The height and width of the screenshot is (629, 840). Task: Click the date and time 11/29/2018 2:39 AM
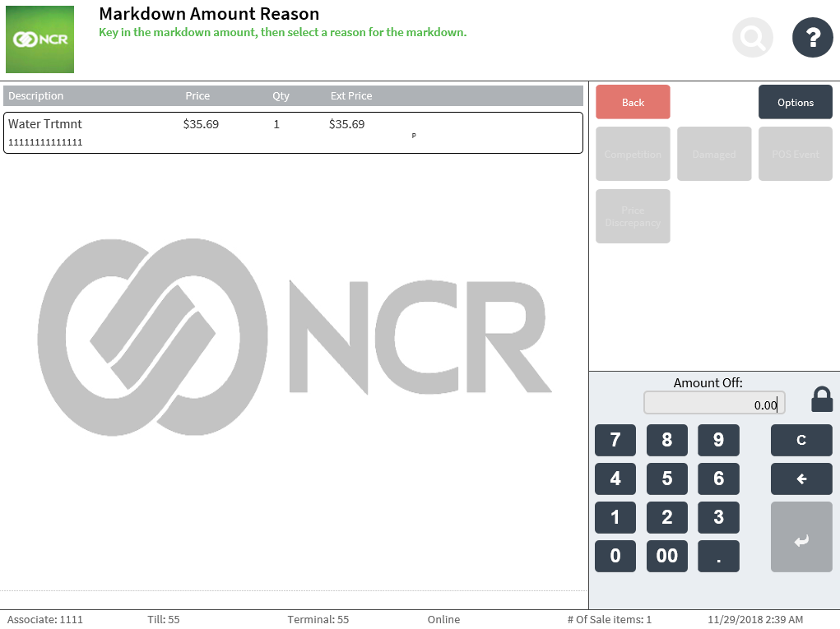[x=755, y=619]
